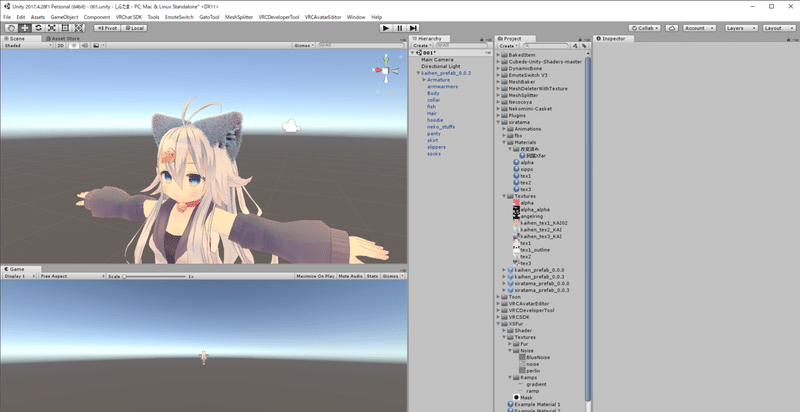Image resolution: width=800 pixels, height=412 pixels.
Task: Expand the Armature tree node
Action: [x=424, y=80]
